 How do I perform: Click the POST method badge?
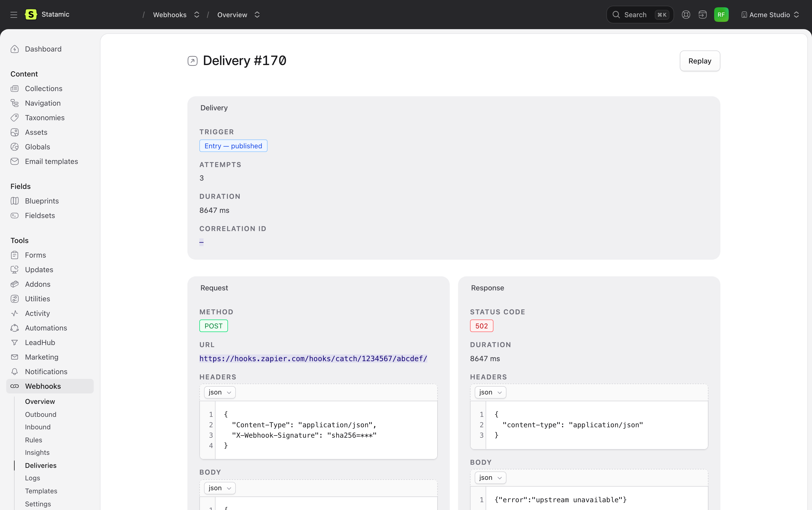point(213,326)
